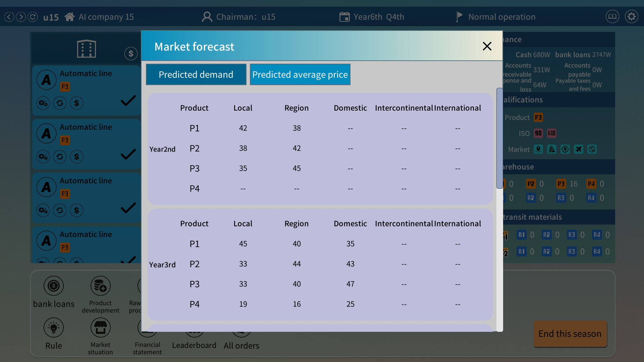Toggle the checkmark on the third Automatic line
This screenshot has width=644, height=362.
(x=128, y=208)
